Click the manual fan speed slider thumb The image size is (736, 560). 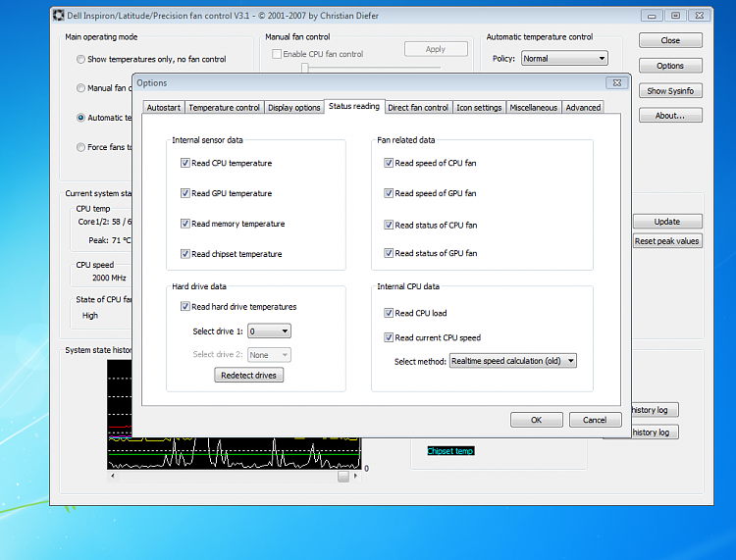click(x=304, y=69)
